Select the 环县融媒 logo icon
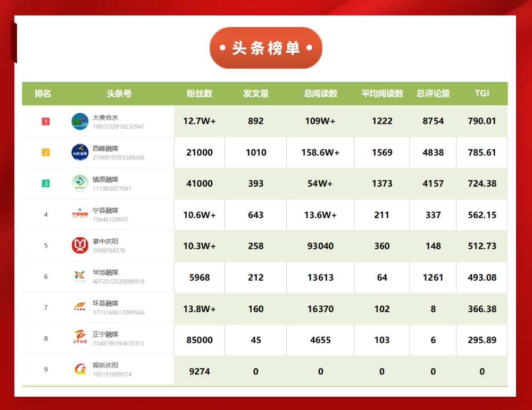 coord(80,307)
